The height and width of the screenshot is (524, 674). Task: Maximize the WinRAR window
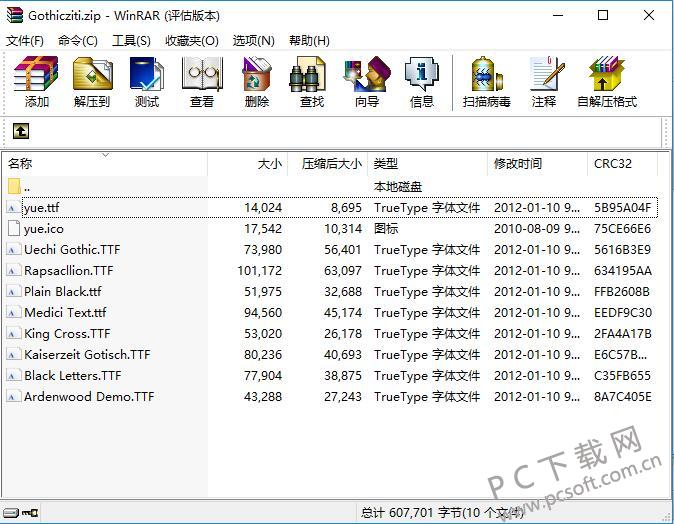pos(603,15)
